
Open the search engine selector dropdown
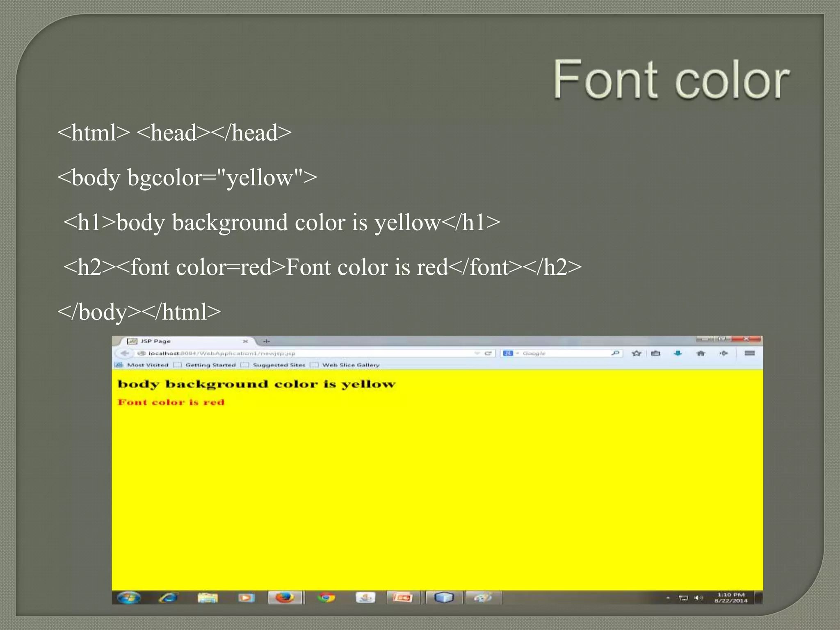click(x=511, y=353)
